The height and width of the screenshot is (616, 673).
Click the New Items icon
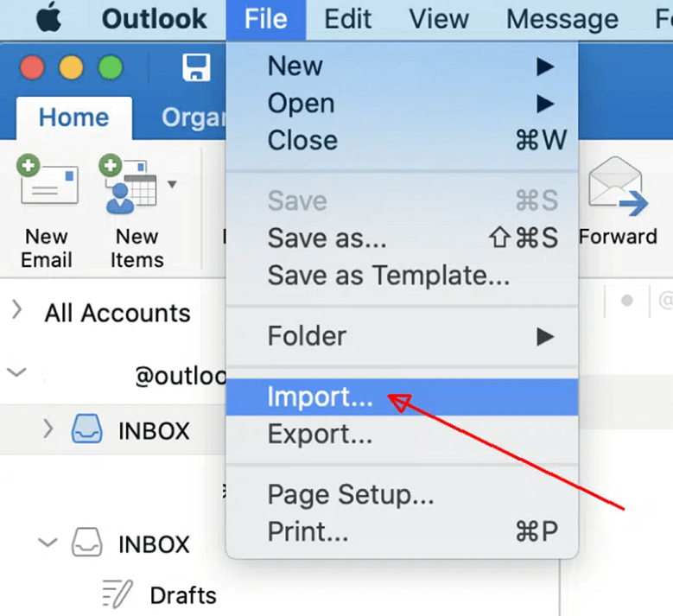pos(129,184)
